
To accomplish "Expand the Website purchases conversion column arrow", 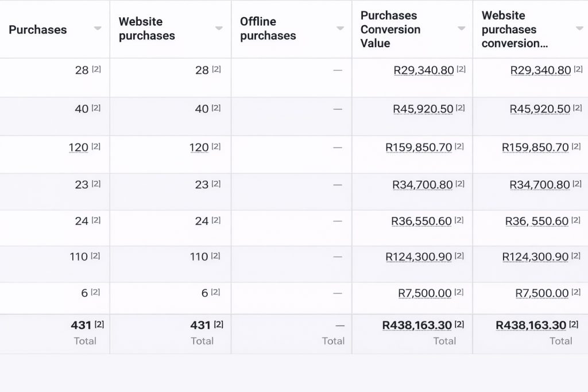I will click(x=579, y=29).
